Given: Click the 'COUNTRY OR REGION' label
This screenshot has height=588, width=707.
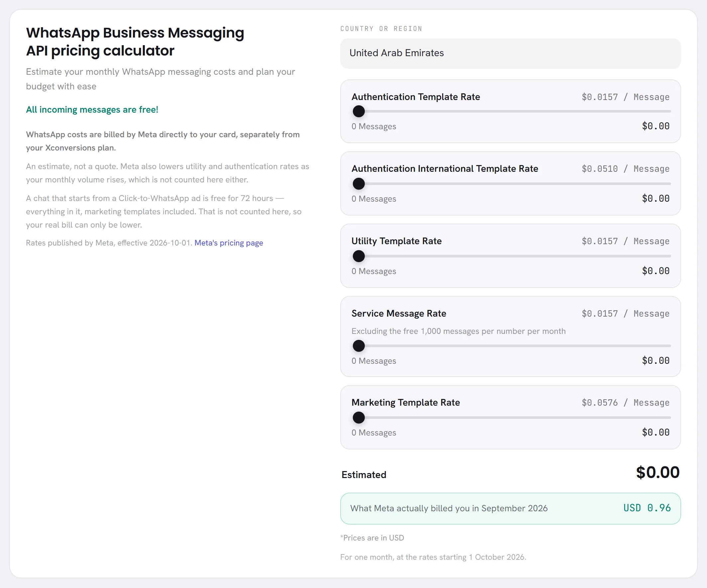Looking at the screenshot, I should click(x=381, y=29).
